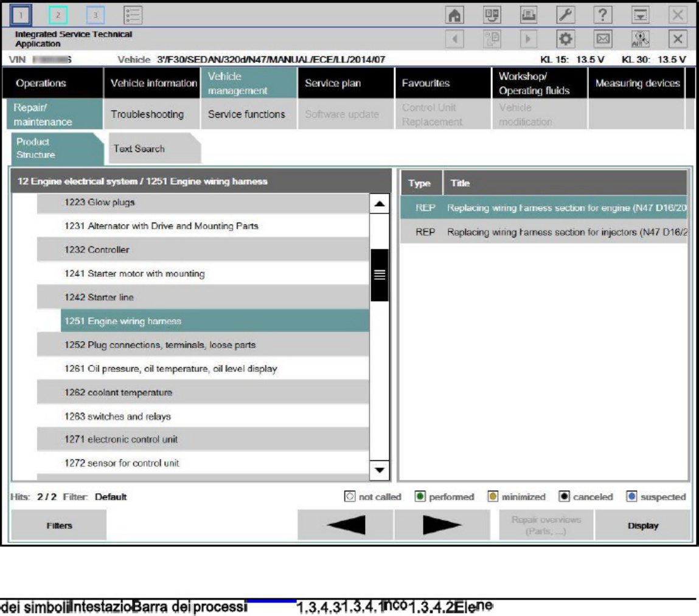Switch to the Product Structure tab
Screen dimensions: 699x616
point(57,148)
